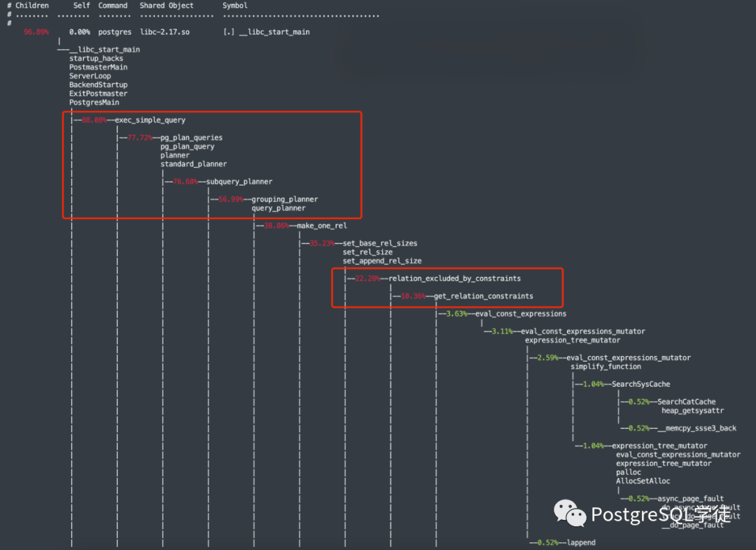
Task: Select the "ExitPostmaster" call line
Action: coord(99,94)
